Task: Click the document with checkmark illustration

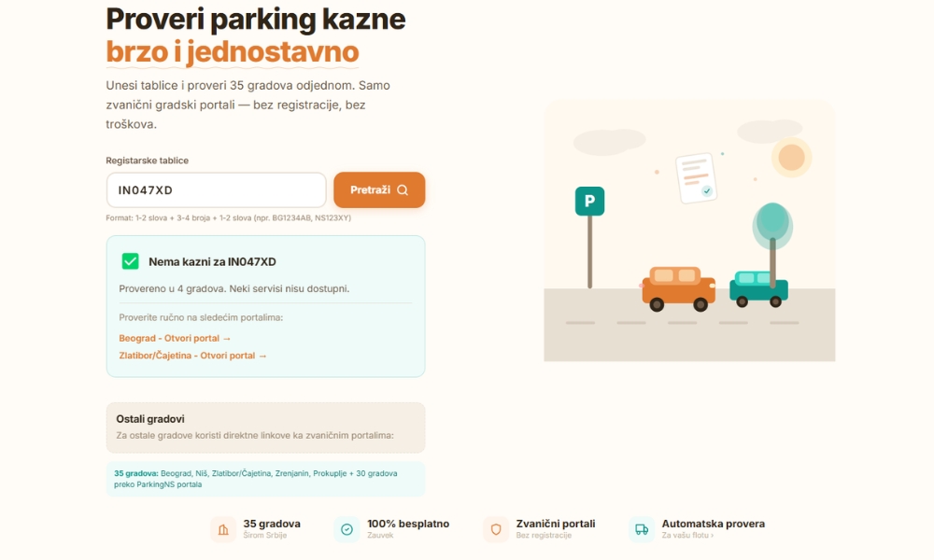Action: coord(696,177)
